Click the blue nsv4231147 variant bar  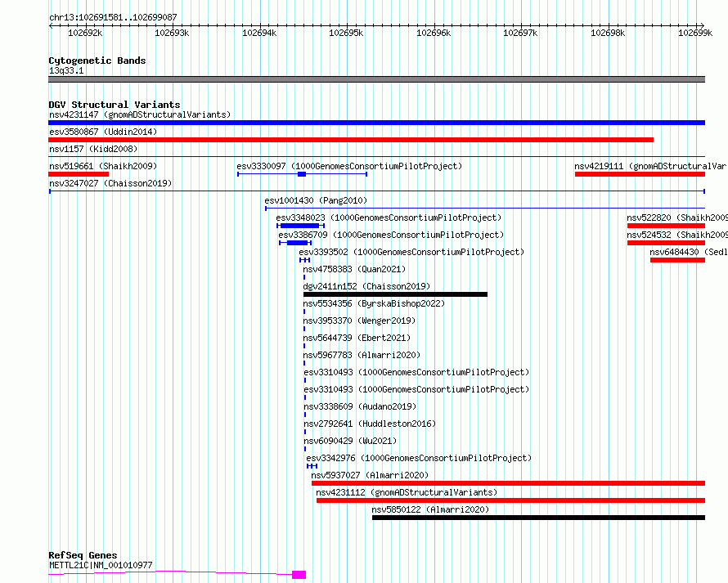click(376, 123)
